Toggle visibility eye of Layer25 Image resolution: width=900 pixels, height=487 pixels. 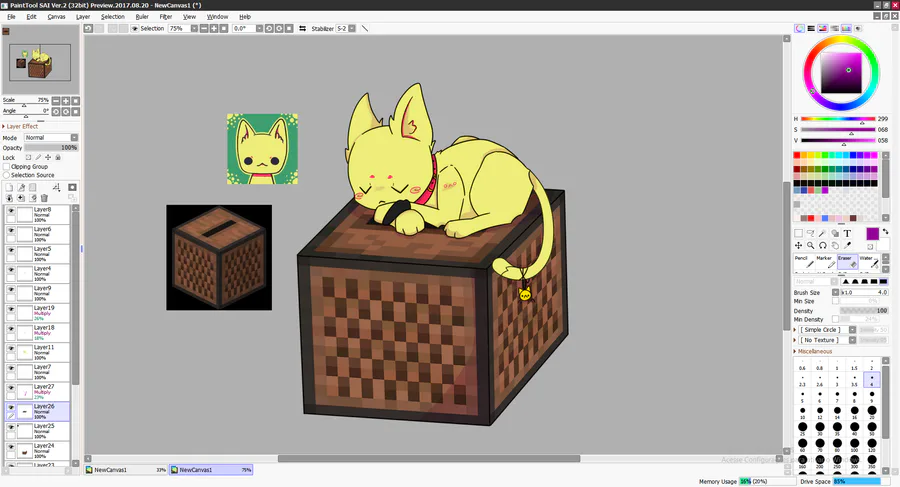click(11, 427)
